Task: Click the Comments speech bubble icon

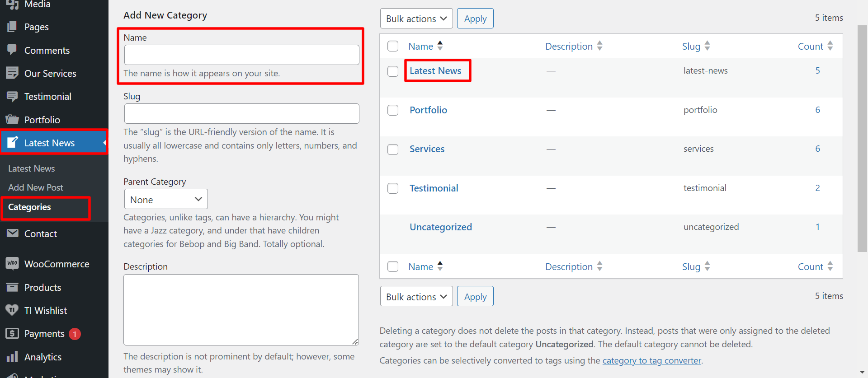Action: (12, 50)
